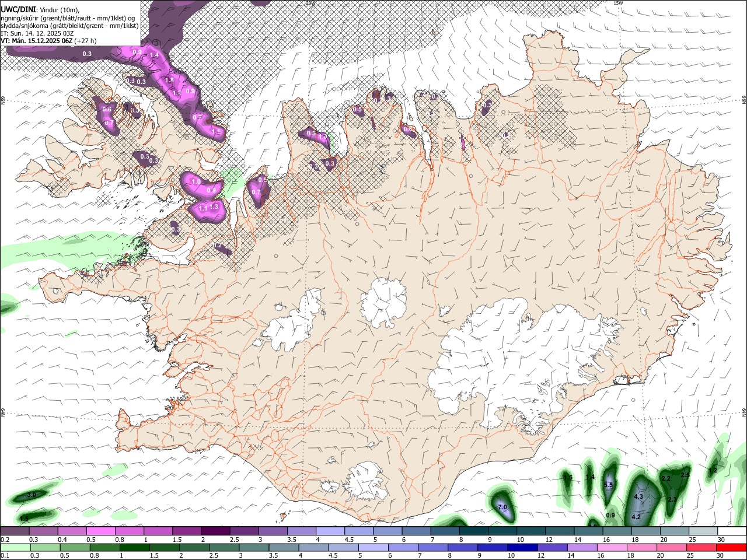
Task: Click the '0.1' label under the rain legend
Action: click(x=4, y=555)
